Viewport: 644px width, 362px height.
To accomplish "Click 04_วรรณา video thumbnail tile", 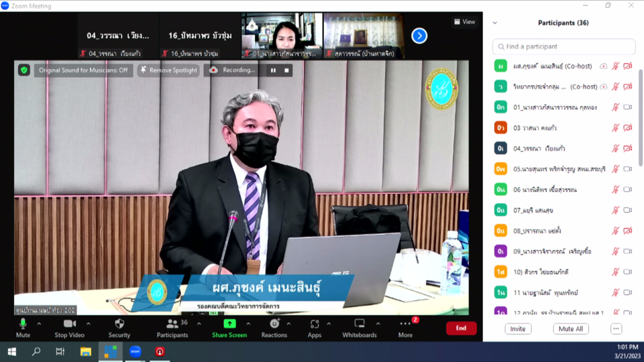I will 118,36.
